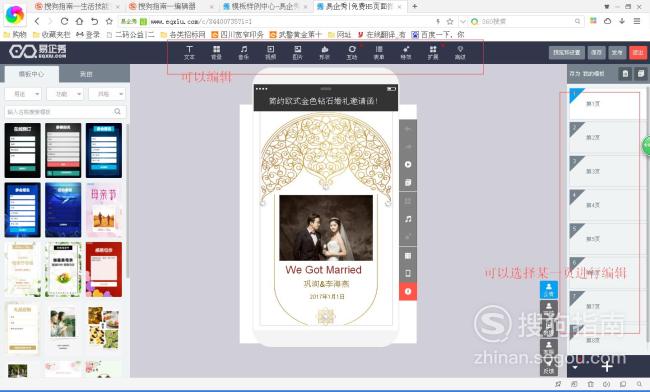650x392 pixels.
Task: Exit the editor with red 退出 button
Action: coord(638,53)
